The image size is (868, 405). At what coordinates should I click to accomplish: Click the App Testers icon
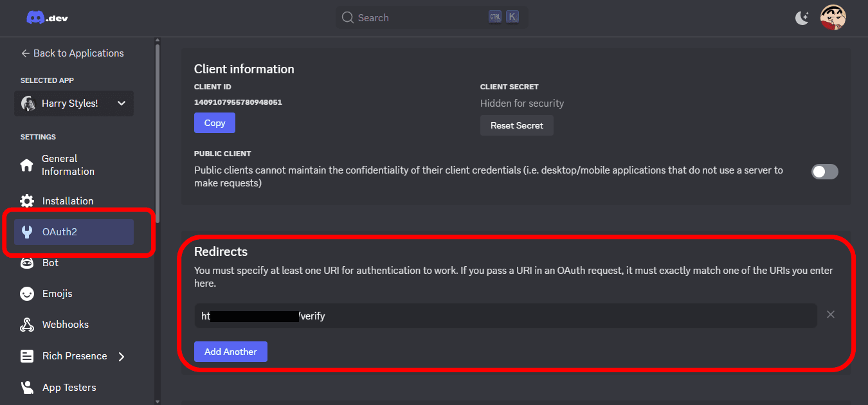27,388
